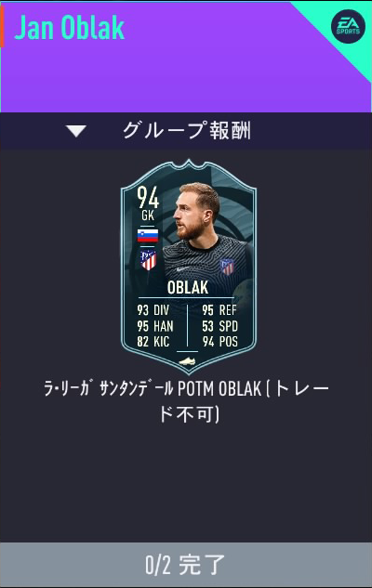Click the 53 SPD stat
The width and height of the screenshot is (372, 588).
coord(220,326)
